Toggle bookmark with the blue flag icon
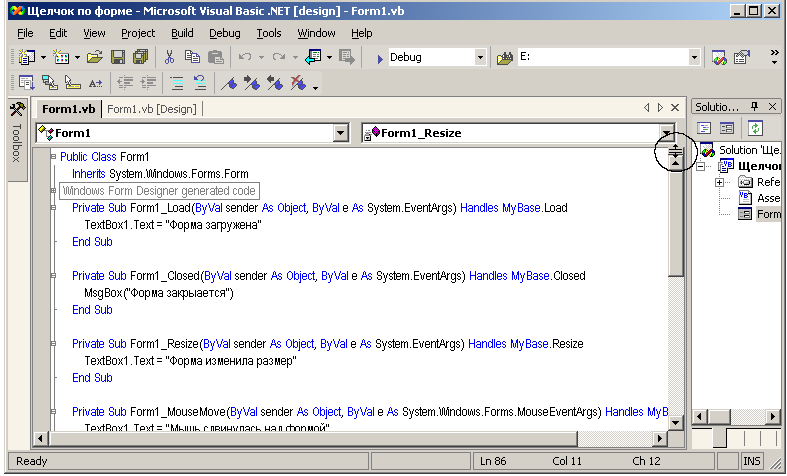Screen dimensions: 787x476 coord(229,84)
